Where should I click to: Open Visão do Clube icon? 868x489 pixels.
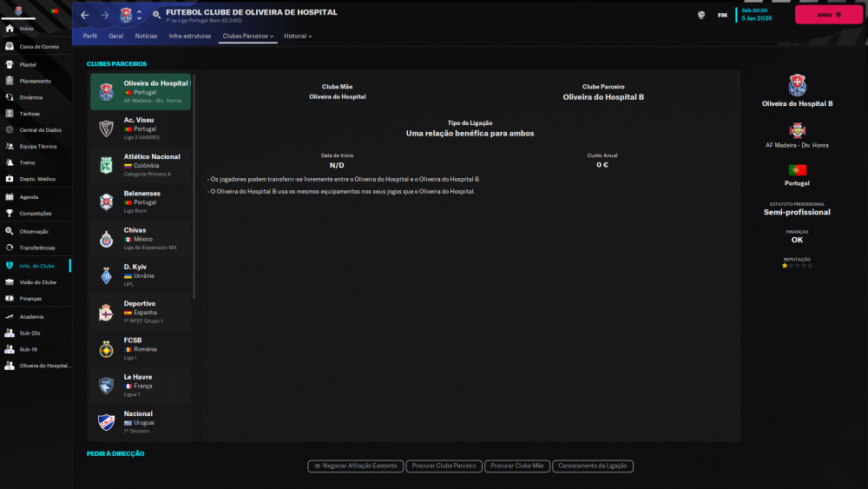pyautogui.click(x=10, y=282)
